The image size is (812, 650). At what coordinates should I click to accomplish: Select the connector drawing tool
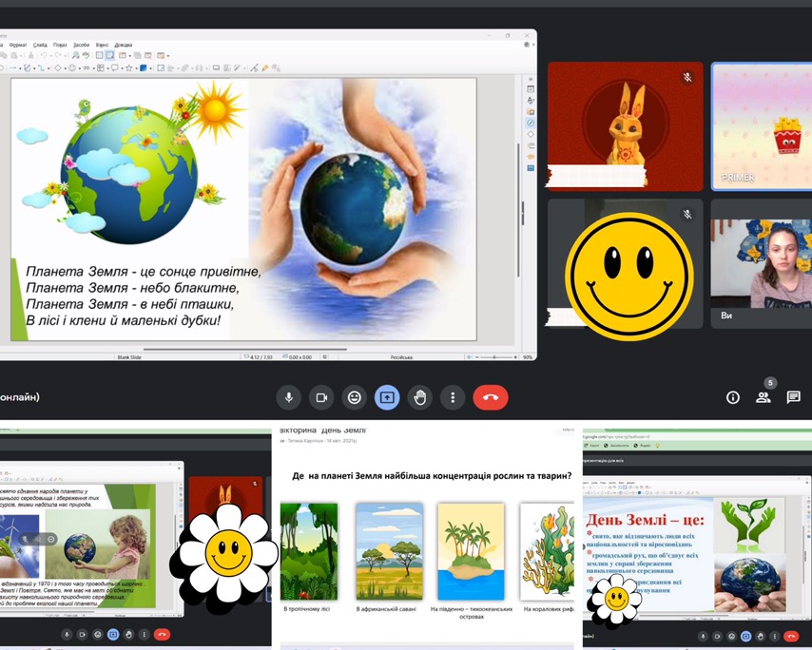click(42, 67)
